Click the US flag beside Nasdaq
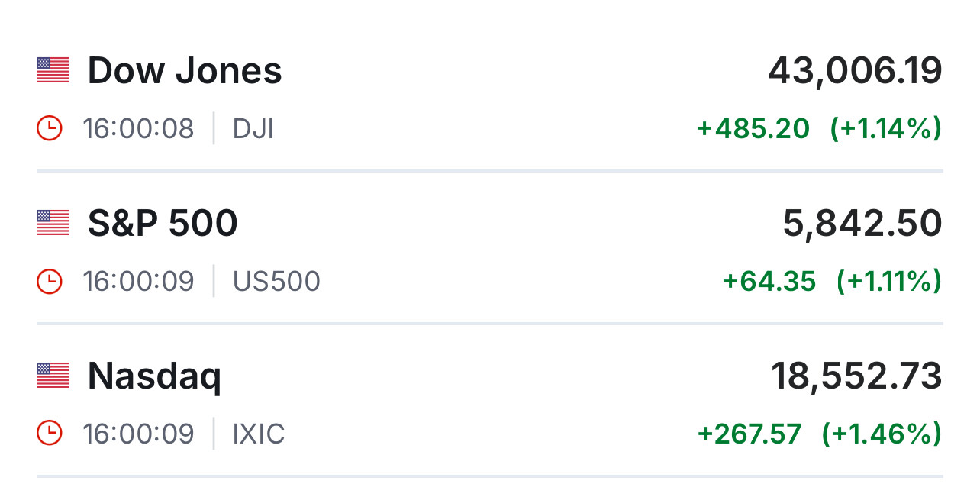Image resolution: width=980 pixels, height=484 pixels. [53, 376]
